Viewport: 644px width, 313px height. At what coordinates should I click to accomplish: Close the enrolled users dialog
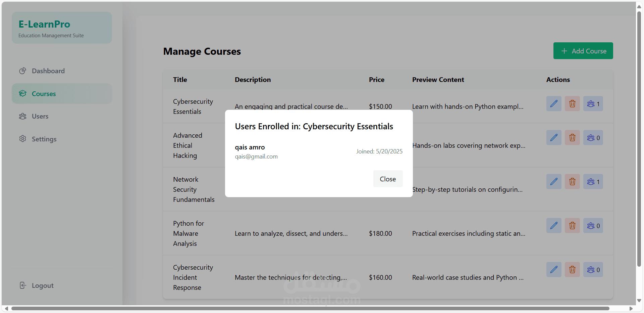tap(388, 179)
